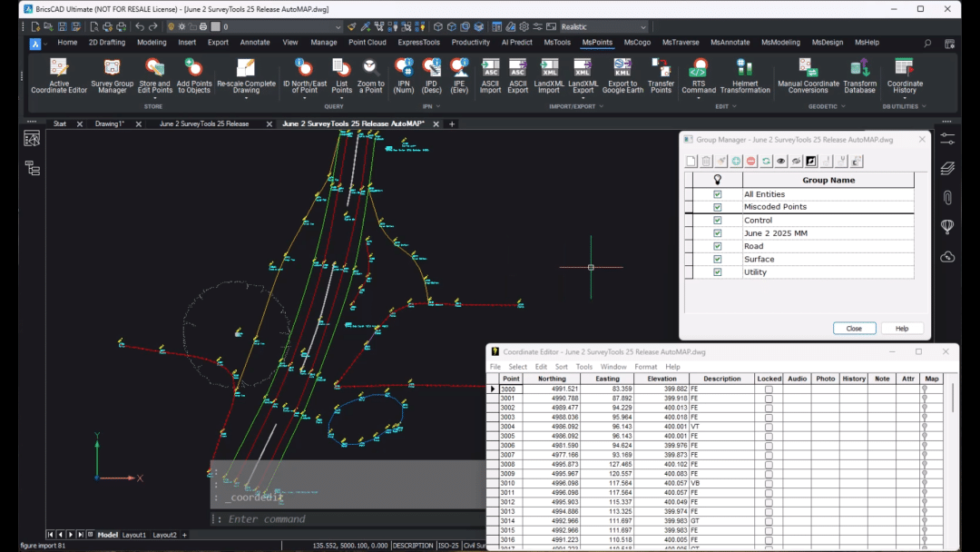Open the ASCII Import tool
Screen dimensions: 980x552
[490, 69]
